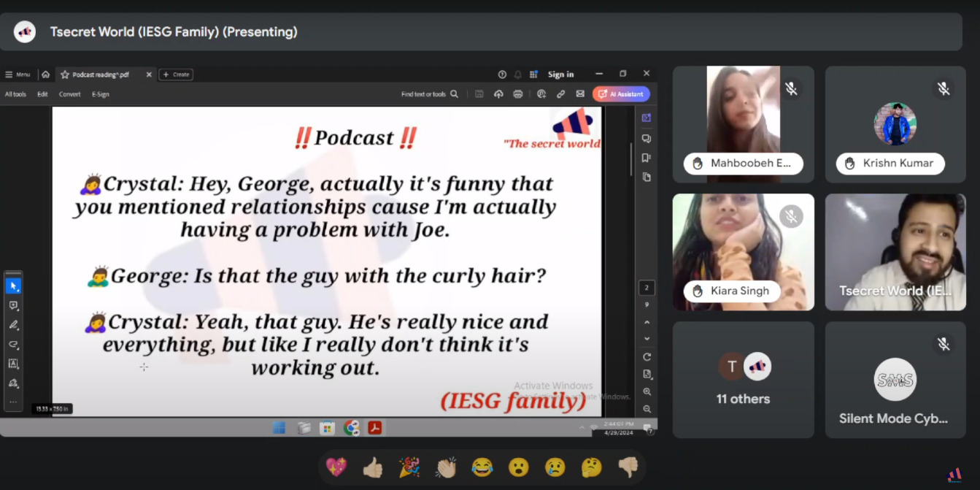This screenshot has height=490, width=980.
Task: Click the rotate page icon in right sidebar
Action: (647, 357)
